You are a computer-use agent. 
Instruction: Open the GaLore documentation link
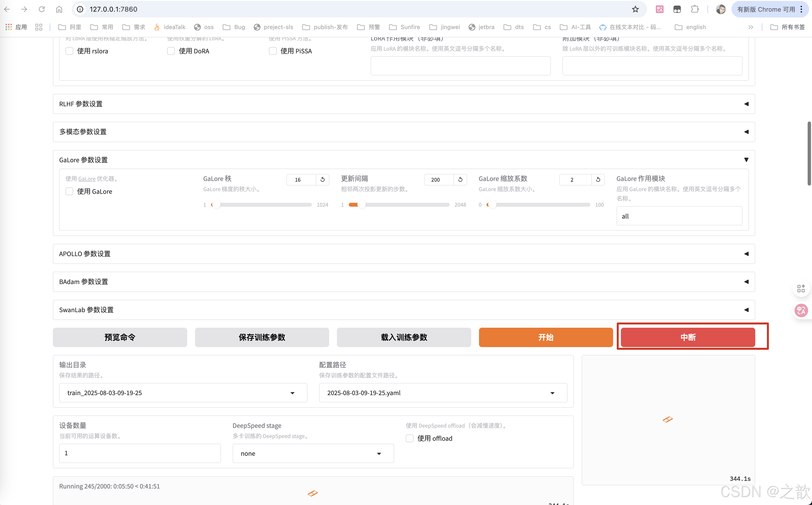point(87,179)
